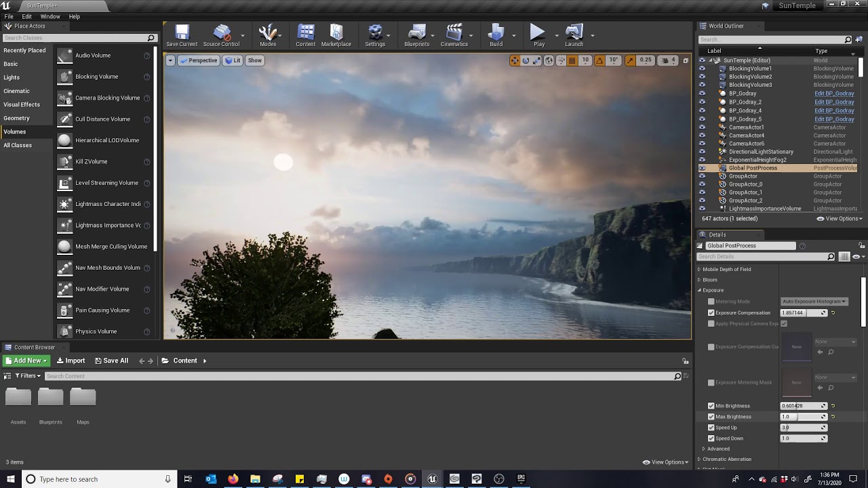This screenshot has width=868, height=488.
Task: Open the Metering Mode dropdown
Action: tap(814, 302)
